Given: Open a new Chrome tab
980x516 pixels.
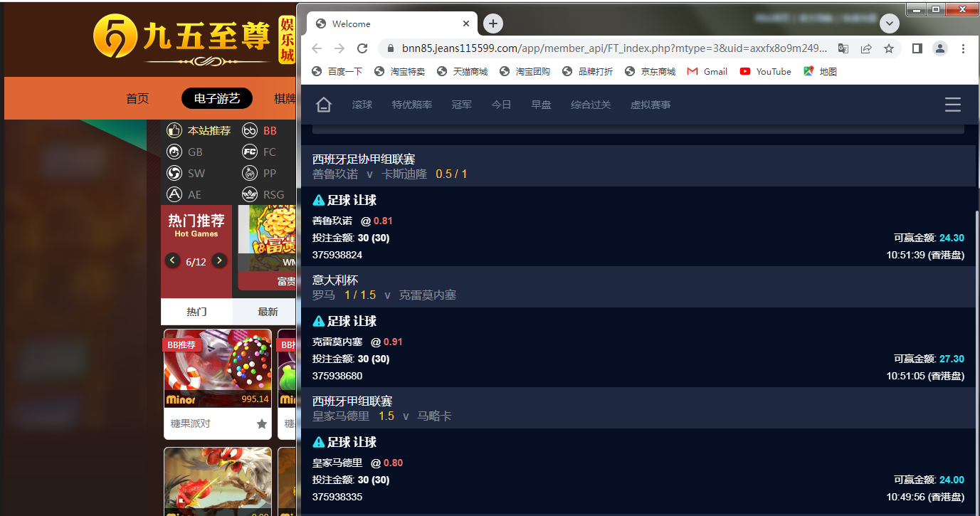Looking at the screenshot, I should [x=493, y=23].
